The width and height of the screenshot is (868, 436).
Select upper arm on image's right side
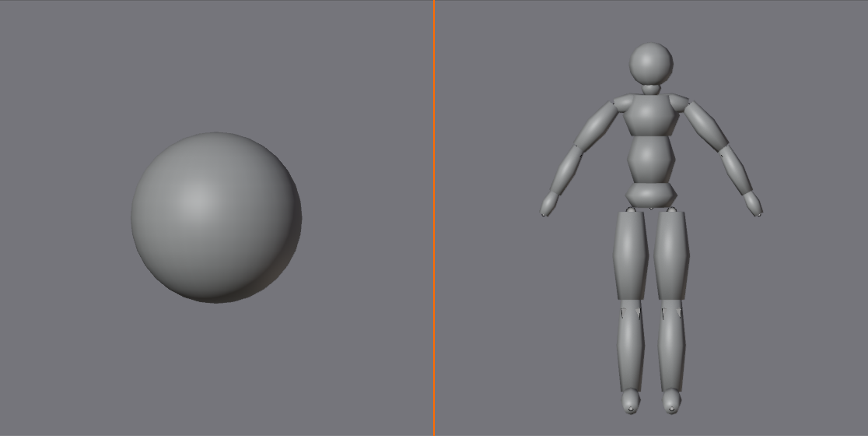click(x=705, y=126)
